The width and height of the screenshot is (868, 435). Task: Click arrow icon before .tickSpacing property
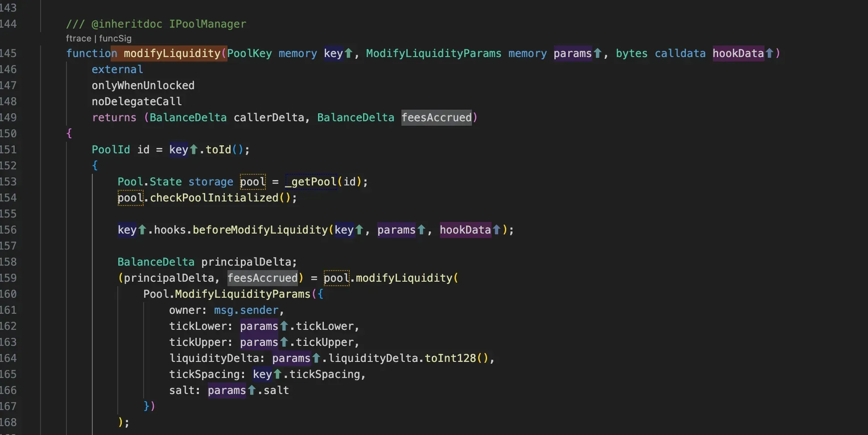277,374
